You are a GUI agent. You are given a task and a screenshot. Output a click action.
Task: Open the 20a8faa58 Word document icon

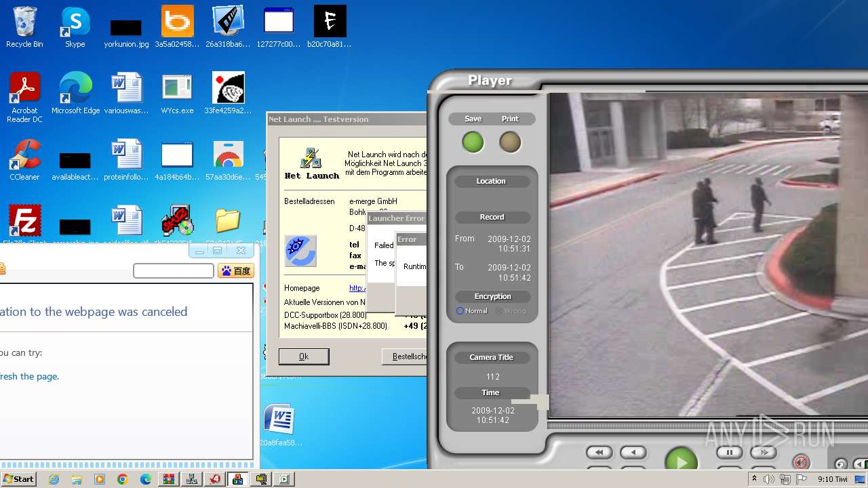coord(279,425)
